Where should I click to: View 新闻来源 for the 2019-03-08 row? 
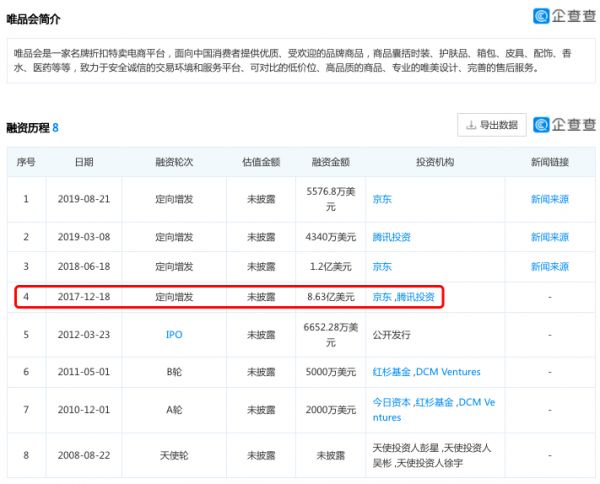[x=549, y=237]
